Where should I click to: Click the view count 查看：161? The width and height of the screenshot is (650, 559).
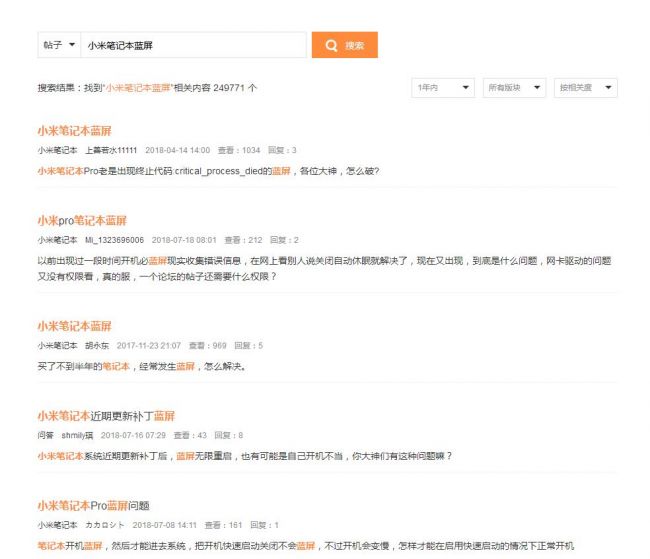coord(223,525)
